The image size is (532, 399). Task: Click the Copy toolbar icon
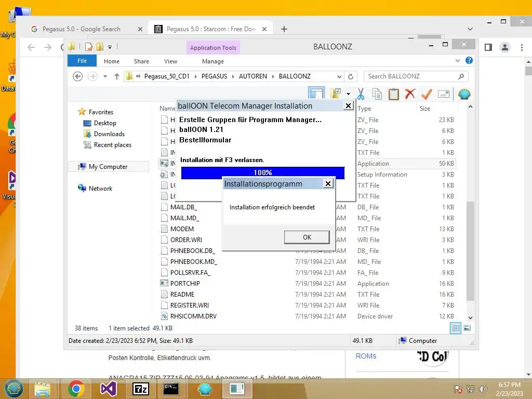pos(377,94)
